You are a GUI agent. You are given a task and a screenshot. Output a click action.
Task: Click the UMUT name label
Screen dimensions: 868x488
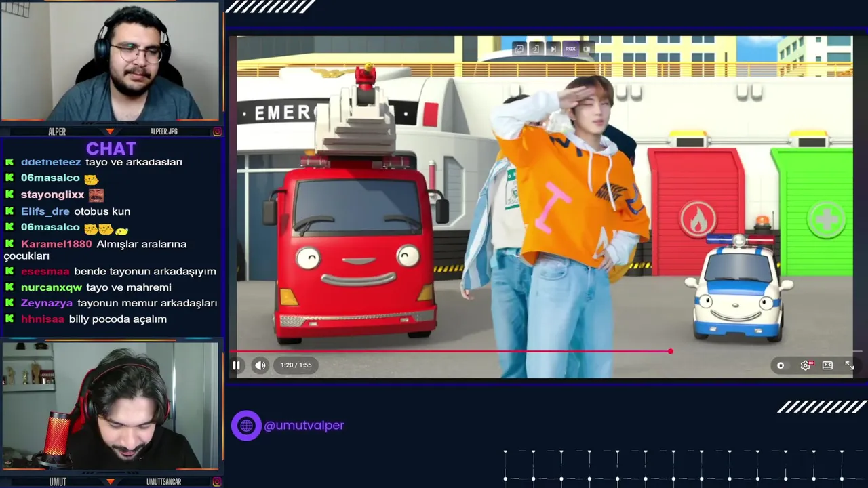click(58, 482)
